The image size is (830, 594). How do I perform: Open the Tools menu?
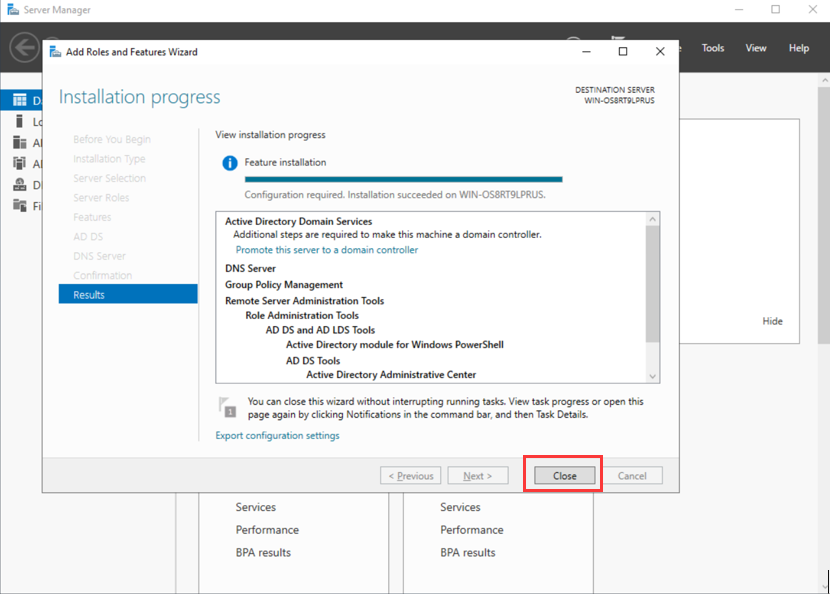click(x=713, y=48)
